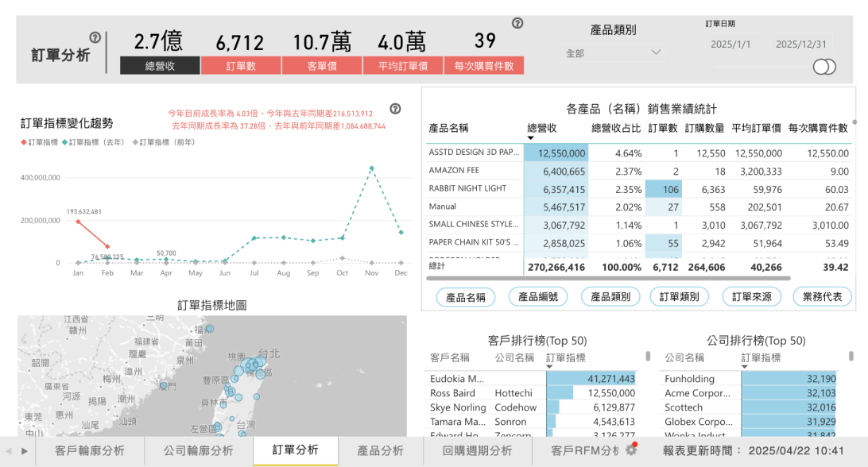
Task: Select the RABBIT NIGHT LIGHT product row
Action: pyautogui.click(x=638, y=189)
